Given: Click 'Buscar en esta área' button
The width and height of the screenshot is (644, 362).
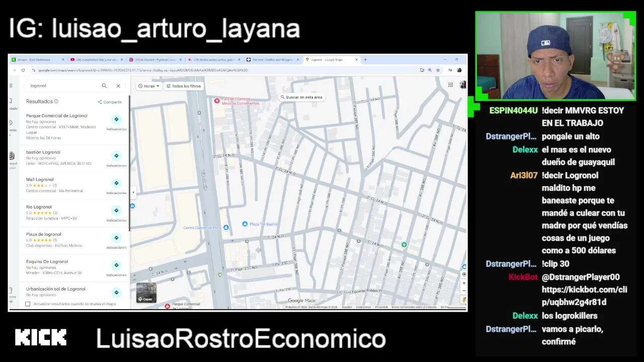Looking at the screenshot, I should click(x=301, y=97).
